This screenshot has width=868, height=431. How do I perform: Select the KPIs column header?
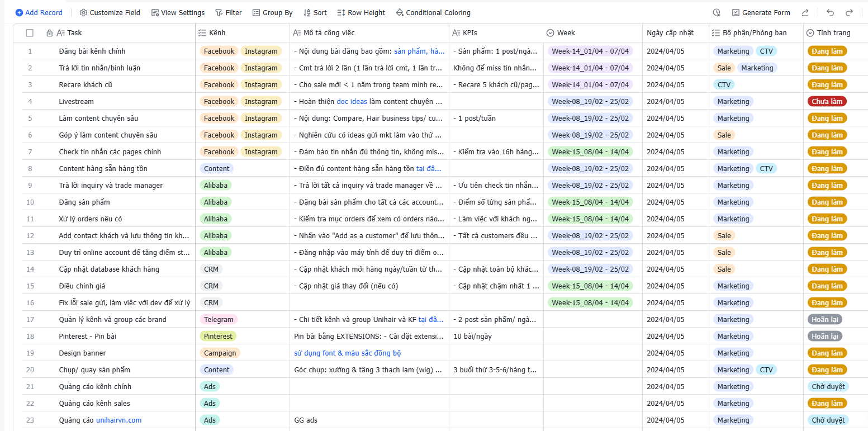(x=496, y=33)
